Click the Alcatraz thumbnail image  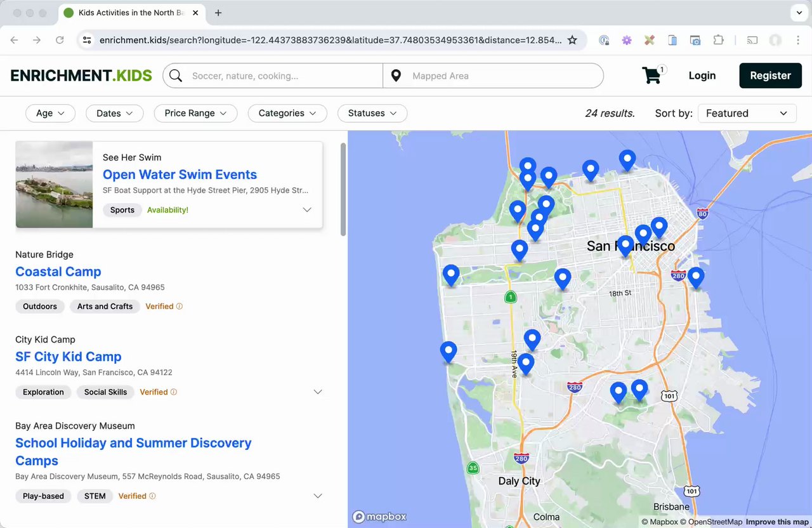pos(54,185)
